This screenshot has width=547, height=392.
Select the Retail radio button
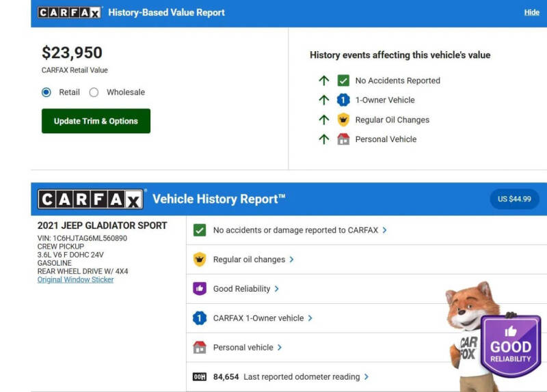coord(46,92)
